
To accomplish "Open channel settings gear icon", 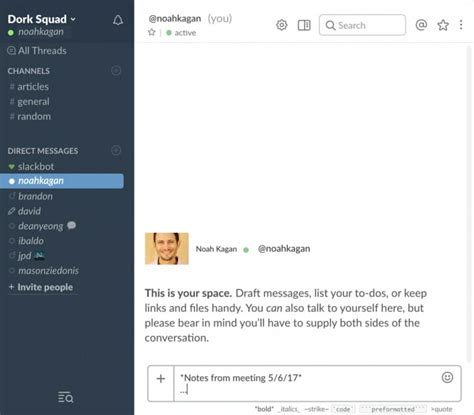I will click(x=282, y=25).
